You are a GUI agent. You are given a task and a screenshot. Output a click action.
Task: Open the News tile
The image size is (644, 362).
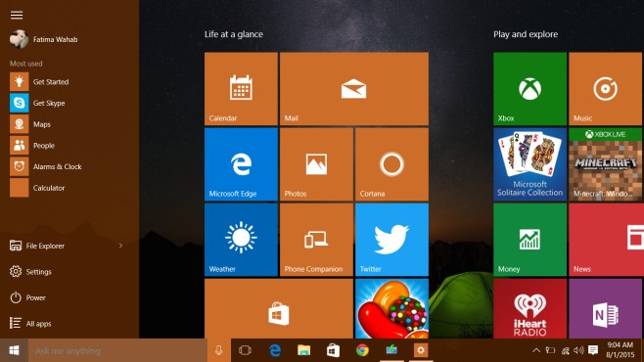click(x=606, y=240)
